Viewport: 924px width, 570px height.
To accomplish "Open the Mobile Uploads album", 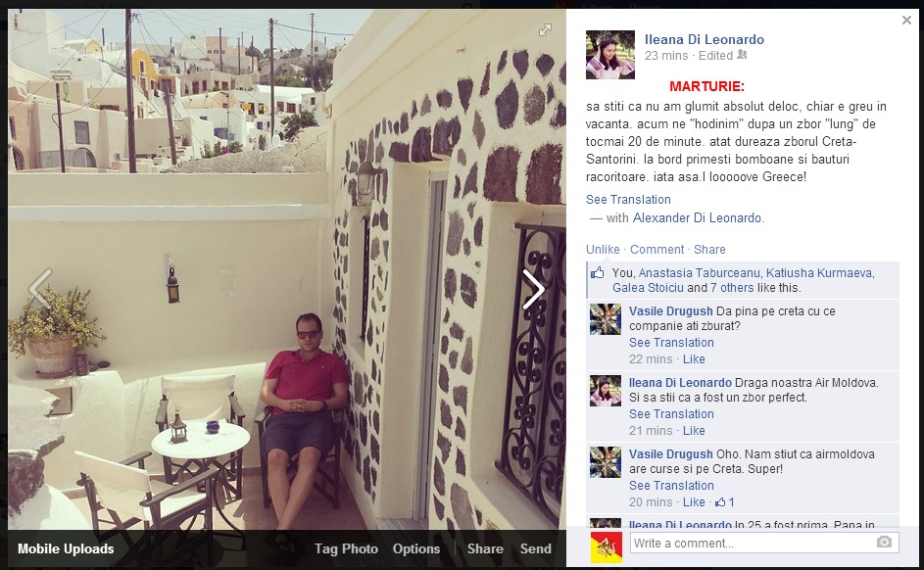I will point(66,548).
